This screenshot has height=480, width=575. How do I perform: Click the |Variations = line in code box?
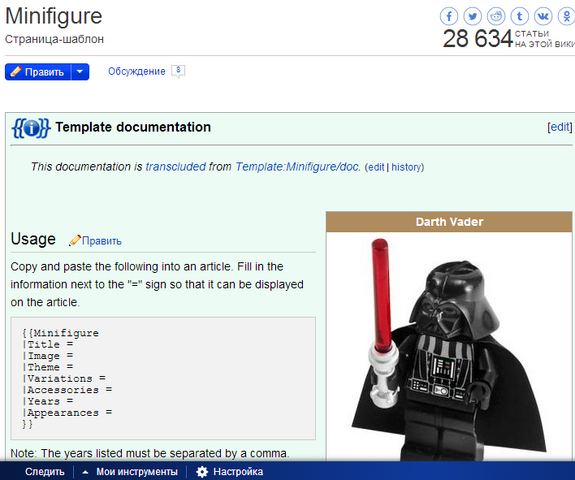pos(64,378)
